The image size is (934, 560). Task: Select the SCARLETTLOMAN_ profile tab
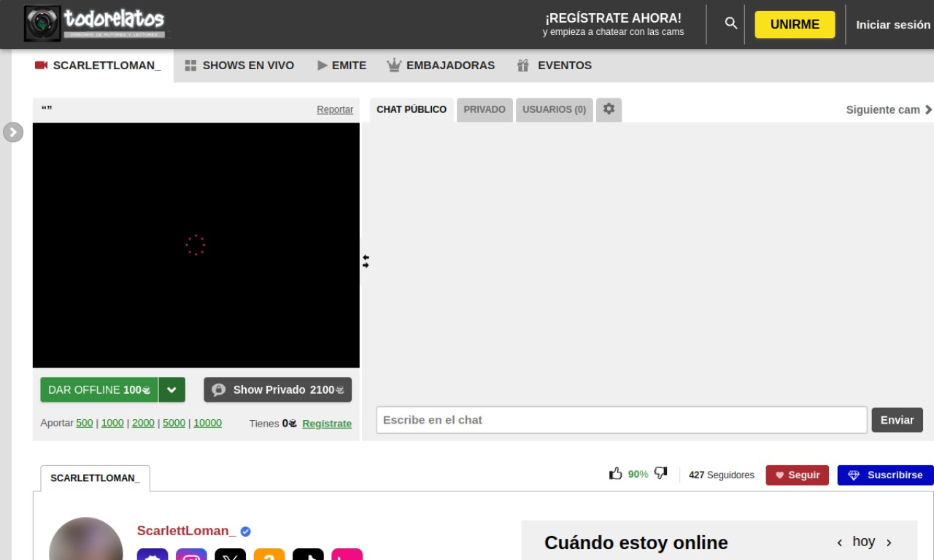[95, 478]
